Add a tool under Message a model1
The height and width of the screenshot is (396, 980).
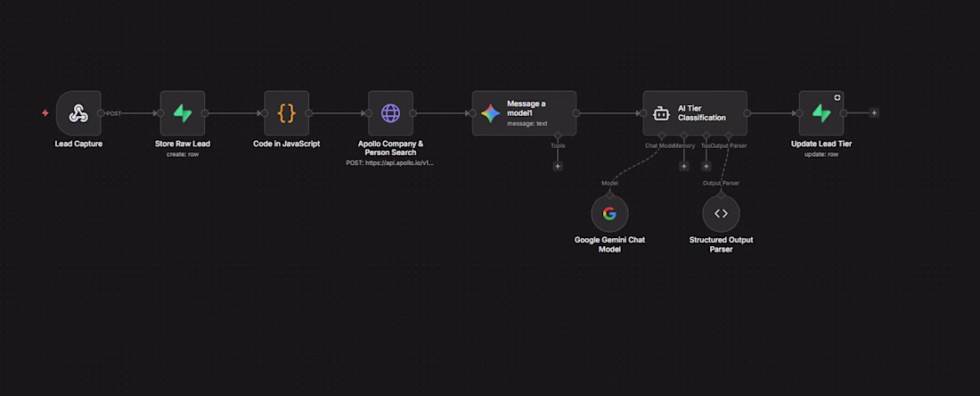point(558,167)
